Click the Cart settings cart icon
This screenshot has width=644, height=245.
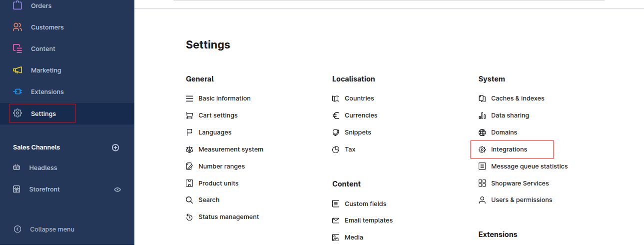(189, 115)
